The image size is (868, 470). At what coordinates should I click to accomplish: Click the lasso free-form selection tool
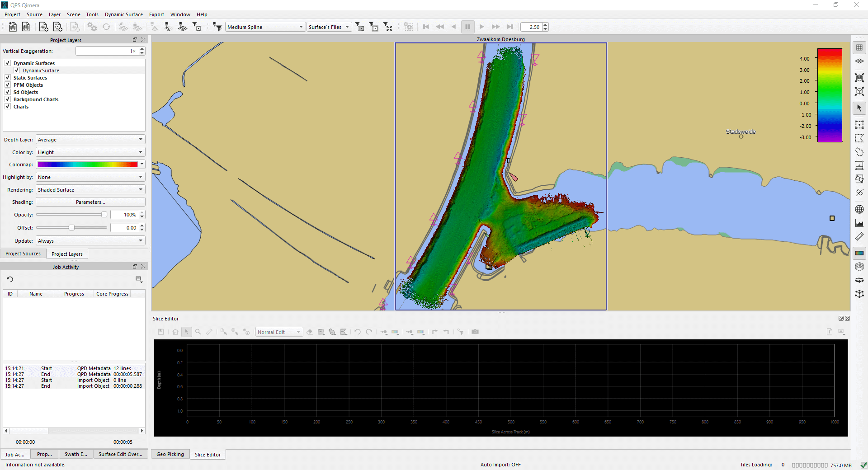pyautogui.click(x=859, y=152)
